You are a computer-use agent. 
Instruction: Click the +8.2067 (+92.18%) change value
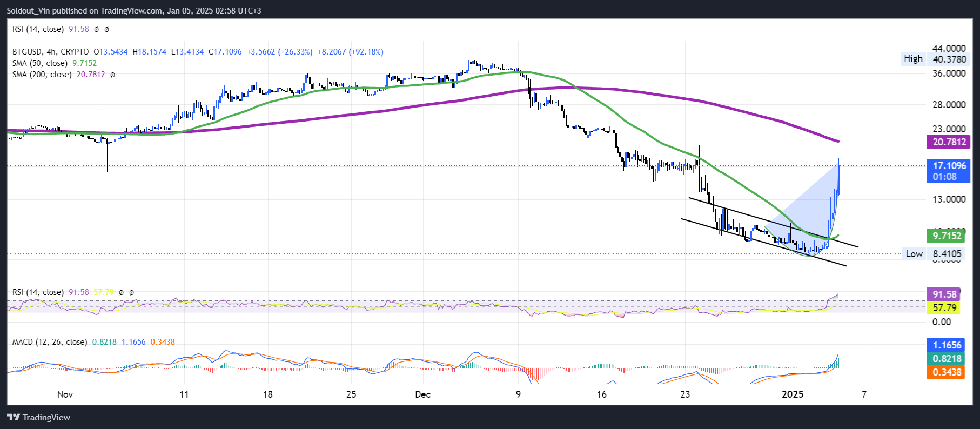point(351,52)
